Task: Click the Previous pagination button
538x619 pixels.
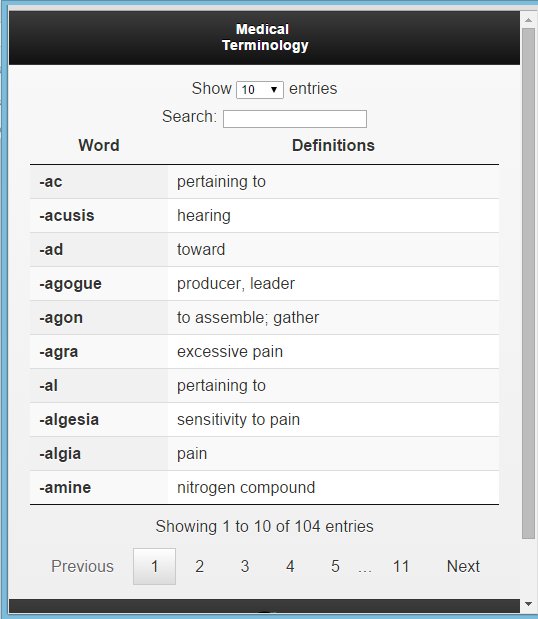Action: 82,566
